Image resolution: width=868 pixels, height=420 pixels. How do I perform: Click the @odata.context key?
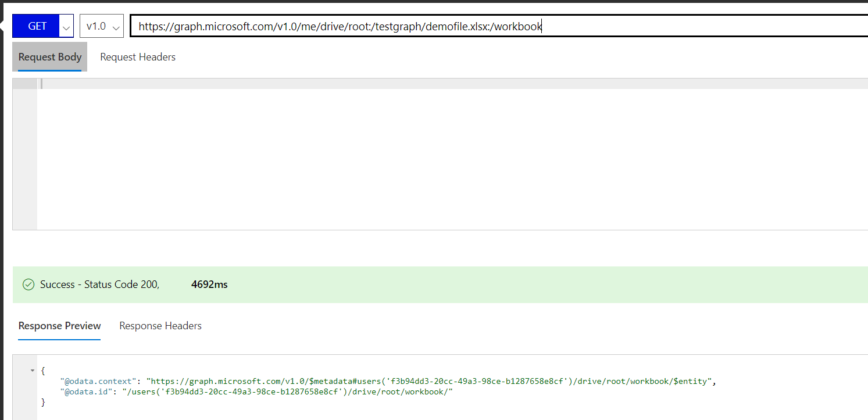tap(98, 381)
